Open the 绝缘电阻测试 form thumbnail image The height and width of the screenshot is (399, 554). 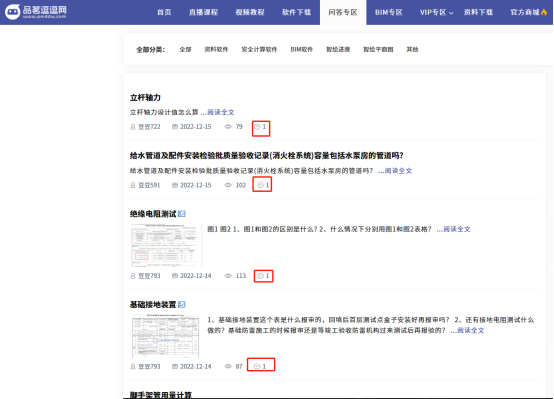[x=166, y=245]
